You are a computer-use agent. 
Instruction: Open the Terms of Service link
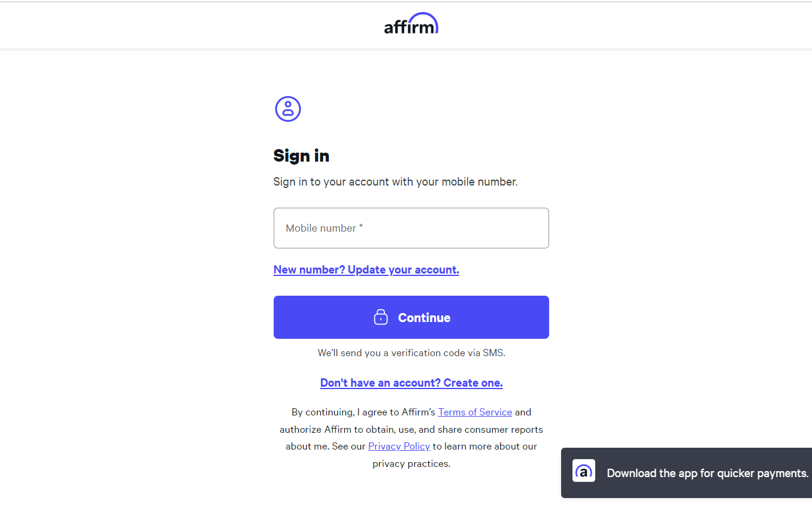click(475, 412)
